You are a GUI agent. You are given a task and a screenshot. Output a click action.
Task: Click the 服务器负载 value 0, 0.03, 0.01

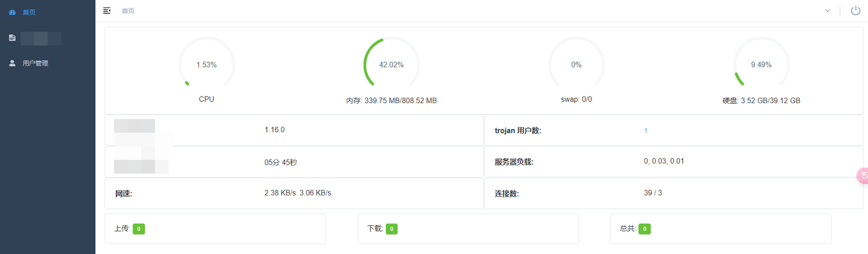(x=664, y=161)
